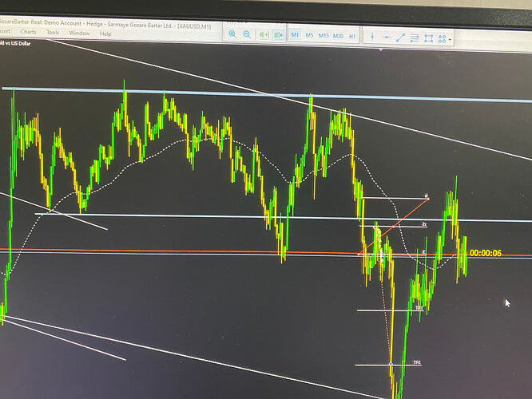This screenshot has width=532, height=399.
Task: Switch to M30 timeframe
Action: 338,36
